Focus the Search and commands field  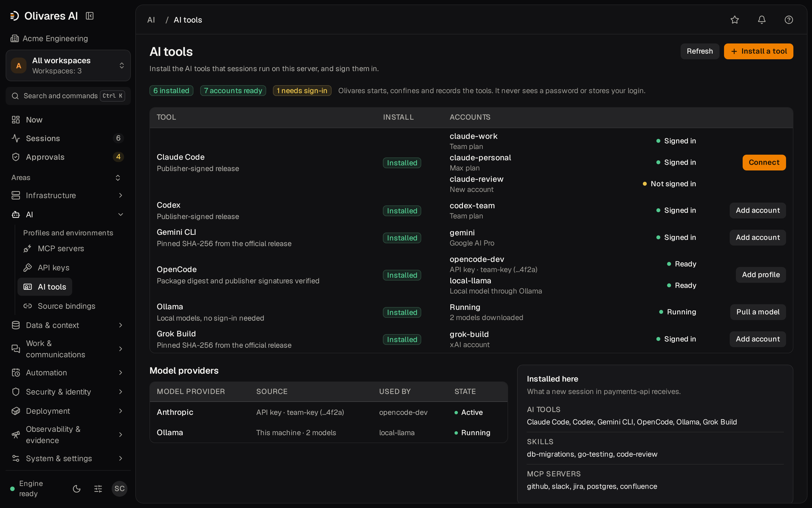pos(68,96)
